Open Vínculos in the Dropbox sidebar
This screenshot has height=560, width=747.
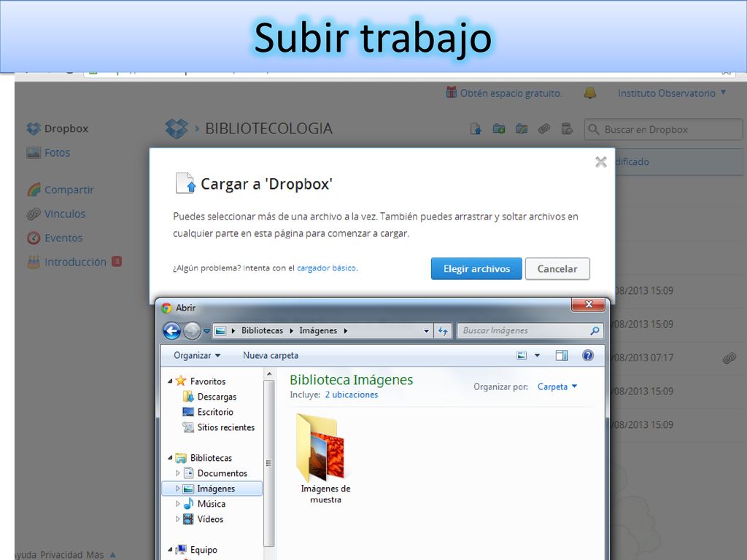pyautogui.click(x=56, y=214)
